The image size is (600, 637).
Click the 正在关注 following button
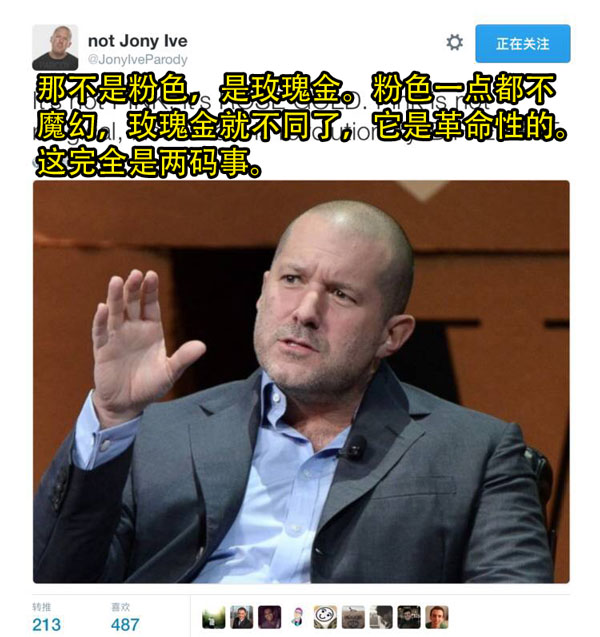(x=523, y=43)
